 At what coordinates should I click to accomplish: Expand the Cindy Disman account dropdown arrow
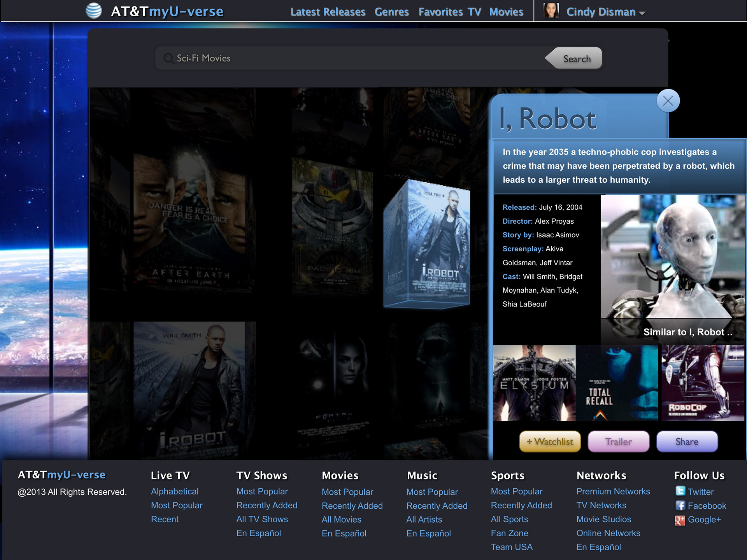(x=642, y=13)
